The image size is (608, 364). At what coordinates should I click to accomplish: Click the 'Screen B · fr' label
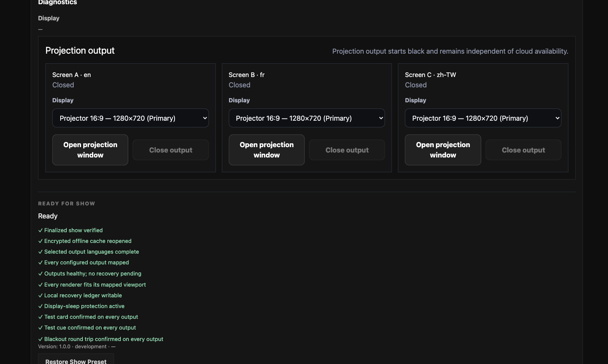pyautogui.click(x=247, y=75)
